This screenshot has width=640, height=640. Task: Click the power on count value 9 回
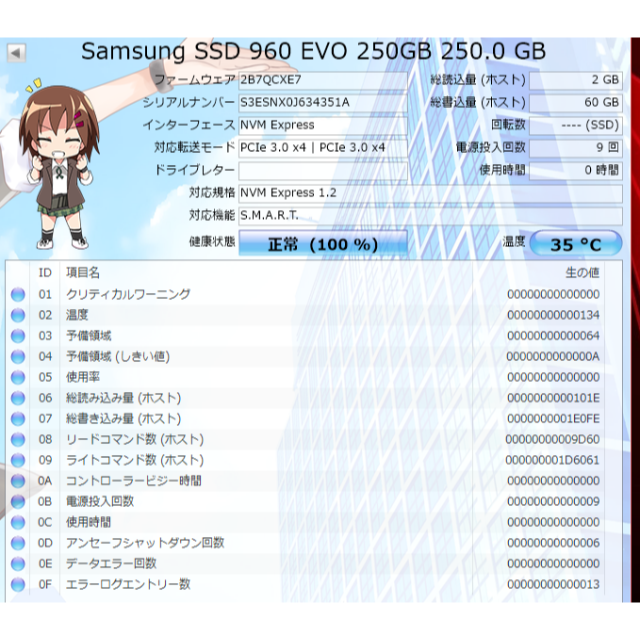point(576,148)
